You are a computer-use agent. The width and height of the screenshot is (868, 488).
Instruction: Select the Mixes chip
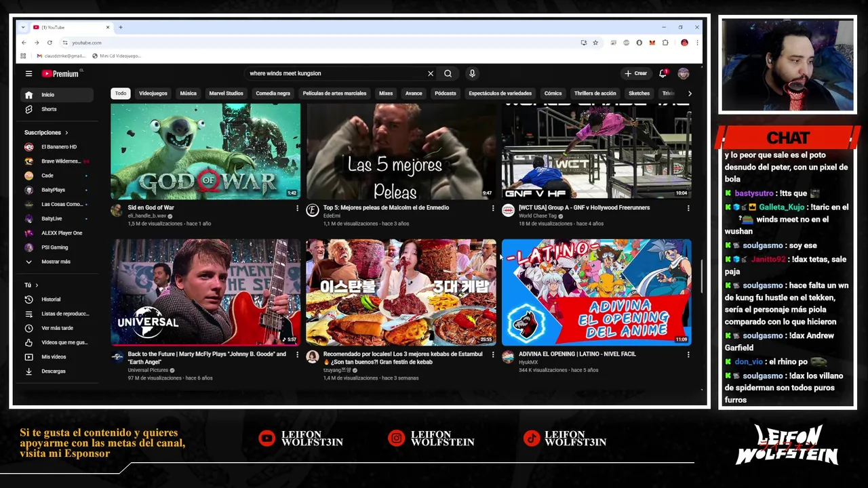click(386, 94)
